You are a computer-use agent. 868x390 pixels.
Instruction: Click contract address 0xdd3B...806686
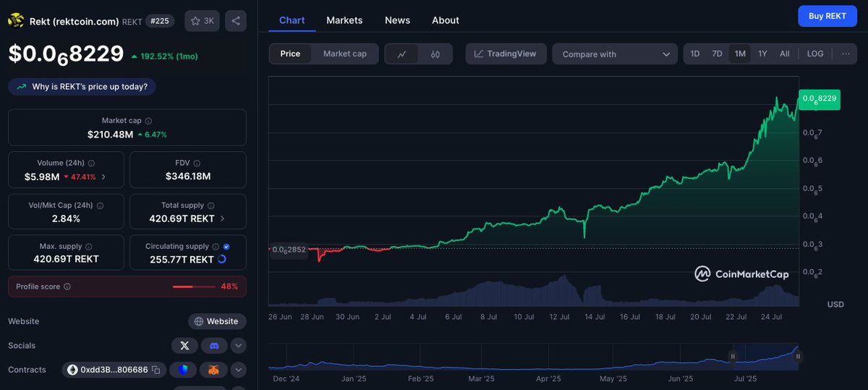[x=114, y=370]
